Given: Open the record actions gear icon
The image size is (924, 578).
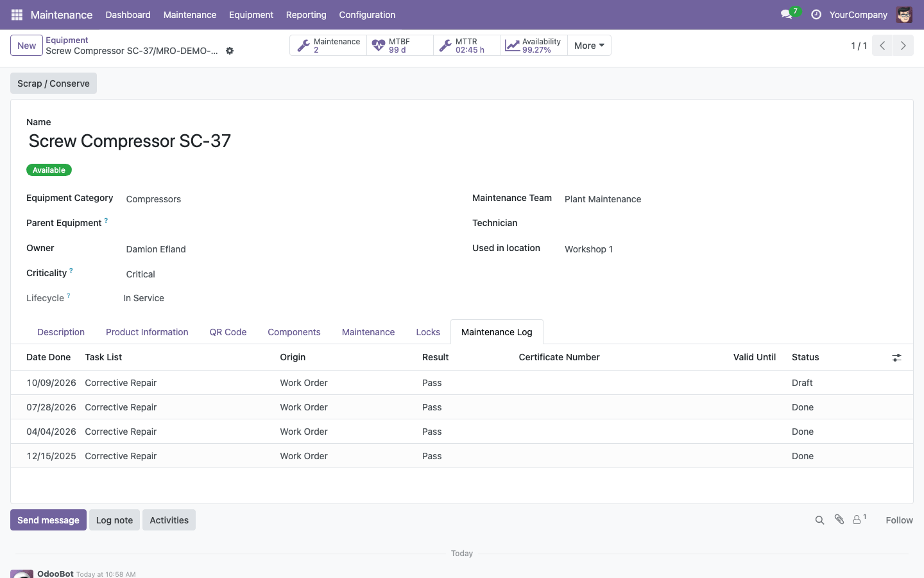Looking at the screenshot, I should click(230, 51).
